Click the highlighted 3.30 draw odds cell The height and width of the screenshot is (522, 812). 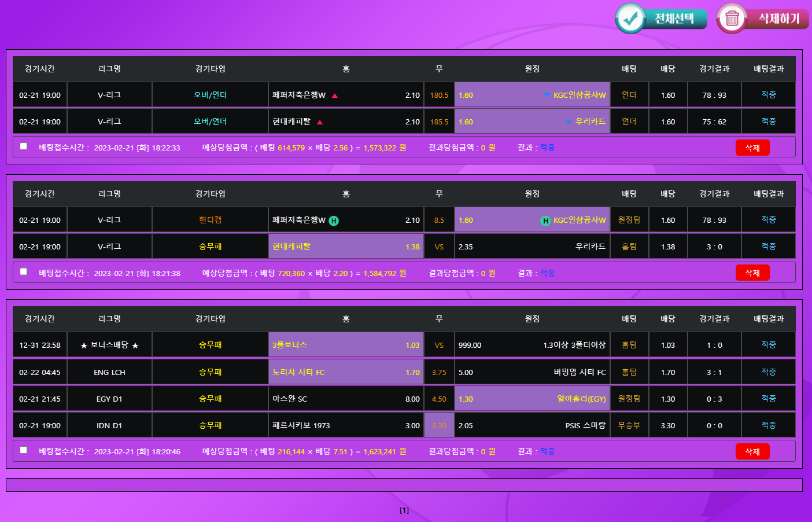[x=439, y=425]
